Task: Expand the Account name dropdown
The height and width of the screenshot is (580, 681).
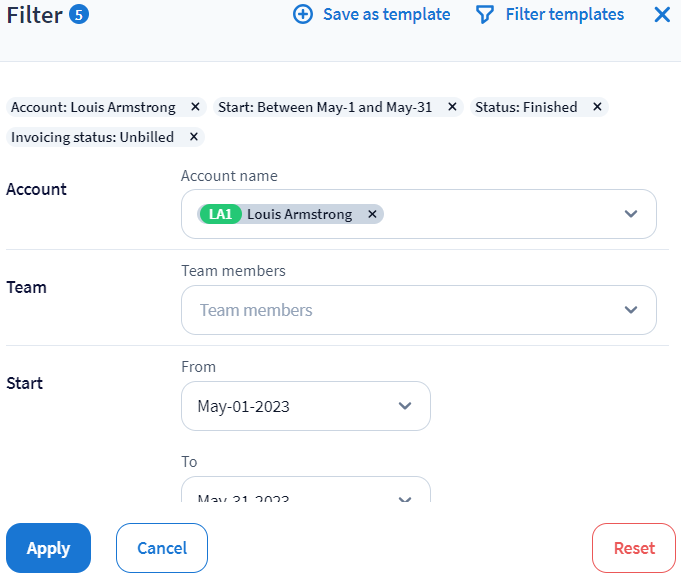Action: coord(630,214)
